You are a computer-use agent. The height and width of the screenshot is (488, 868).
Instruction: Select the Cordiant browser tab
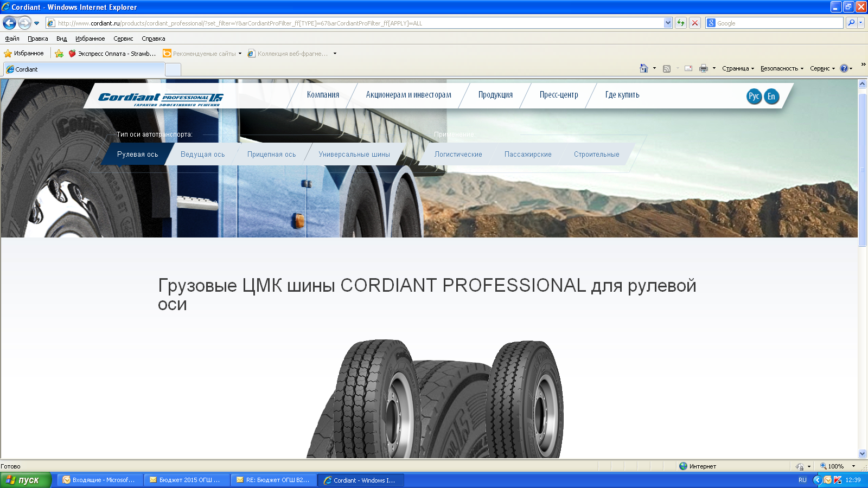coord(84,69)
